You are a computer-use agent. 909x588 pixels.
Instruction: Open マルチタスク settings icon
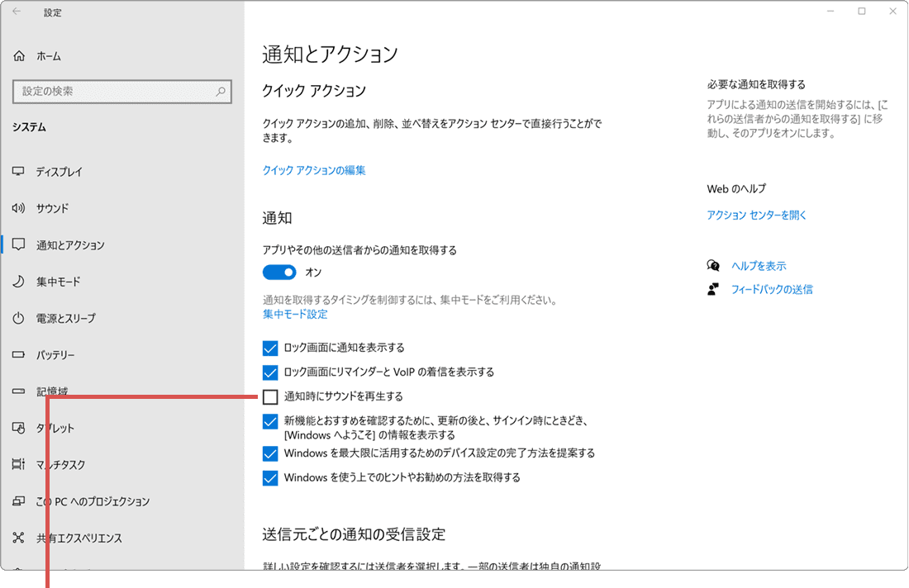pos(18,464)
